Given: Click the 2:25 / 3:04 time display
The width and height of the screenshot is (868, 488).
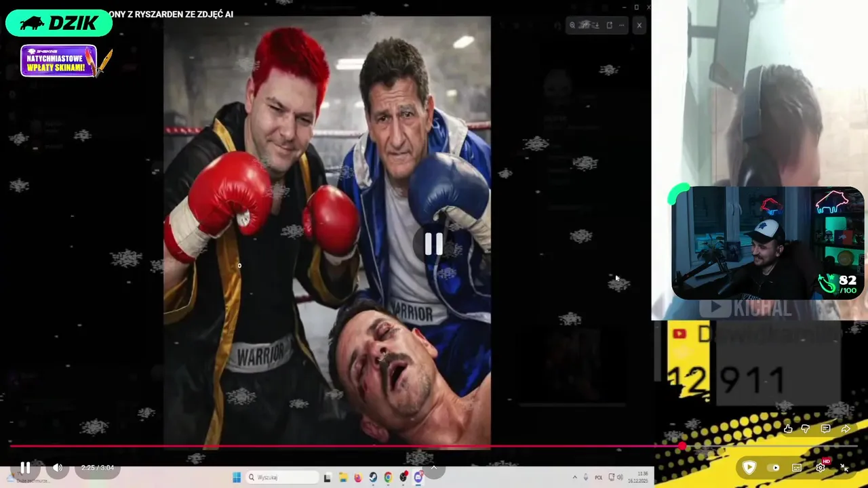Looking at the screenshot, I should pyautogui.click(x=98, y=468).
